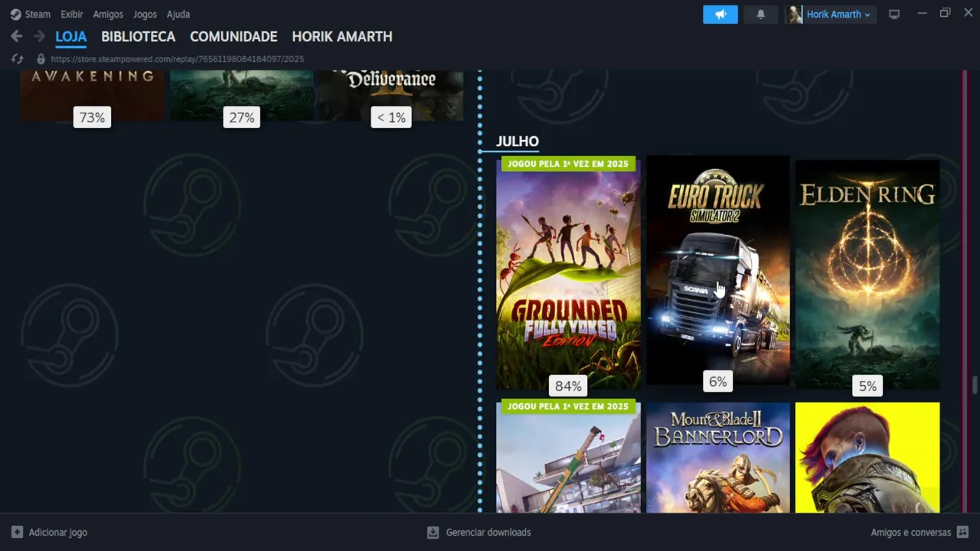Click the plus icon for Adicionar jogo

point(17,532)
